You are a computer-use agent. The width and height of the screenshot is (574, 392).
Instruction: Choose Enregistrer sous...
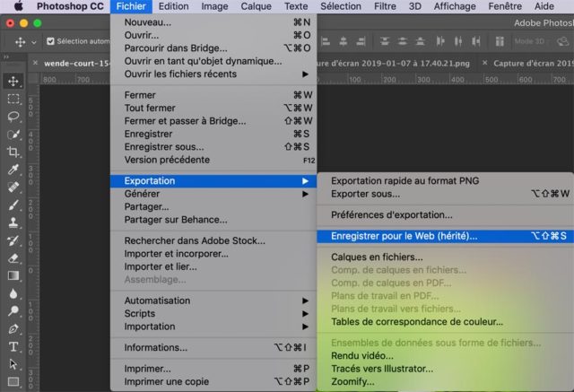(213, 147)
